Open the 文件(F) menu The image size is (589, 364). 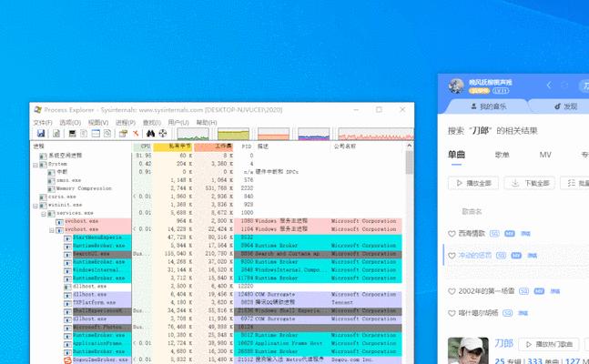[x=43, y=123]
